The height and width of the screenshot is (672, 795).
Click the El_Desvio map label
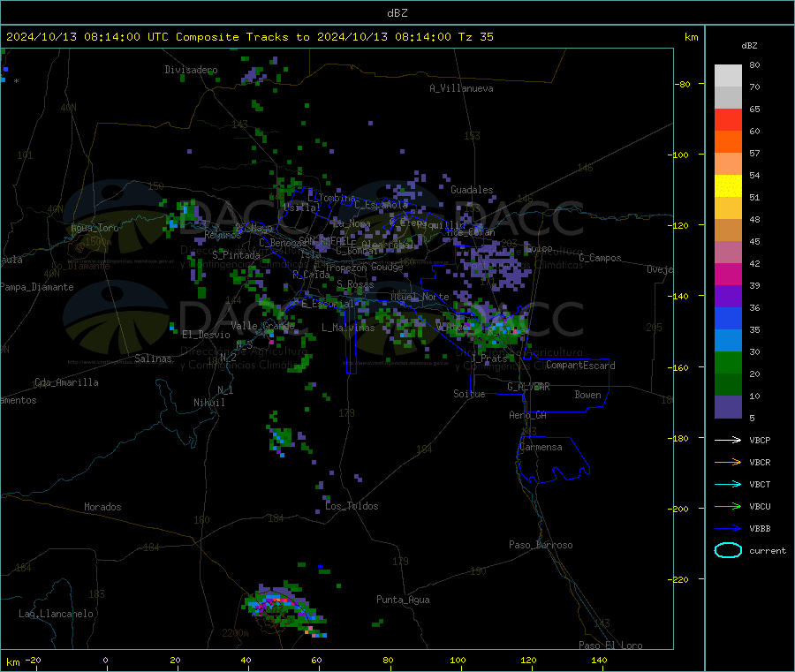click(206, 335)
